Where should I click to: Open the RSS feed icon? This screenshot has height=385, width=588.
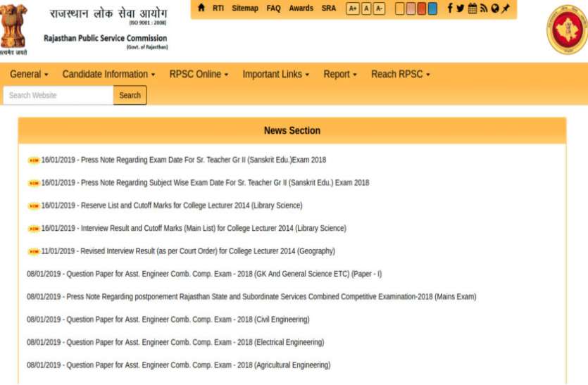coord(484,8)
